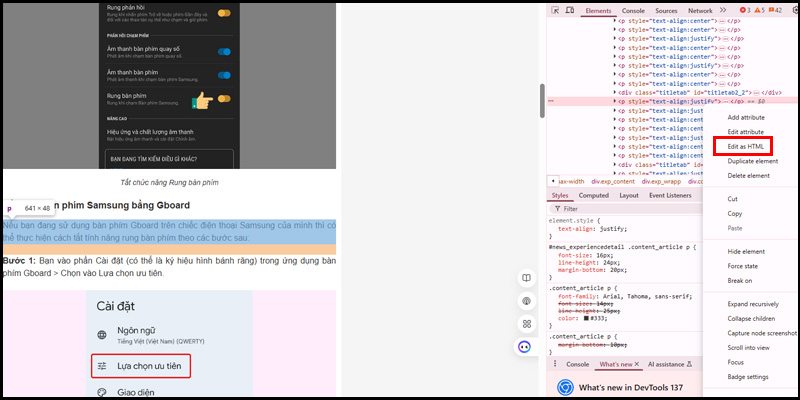Image resolution: width=800 pixels, height=400 pixels.
Task: Click the floating four-squares apps icon
Action: [526, 324]
